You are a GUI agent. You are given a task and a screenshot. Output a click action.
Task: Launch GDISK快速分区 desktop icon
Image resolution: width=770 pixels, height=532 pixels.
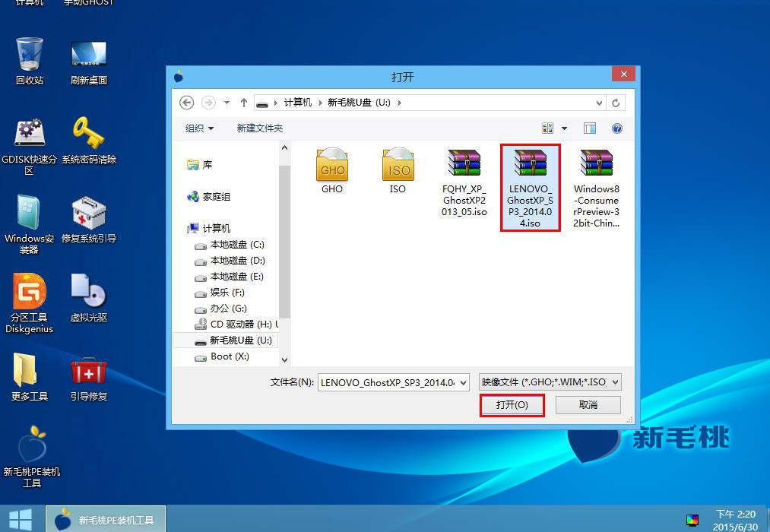[30, 146]
